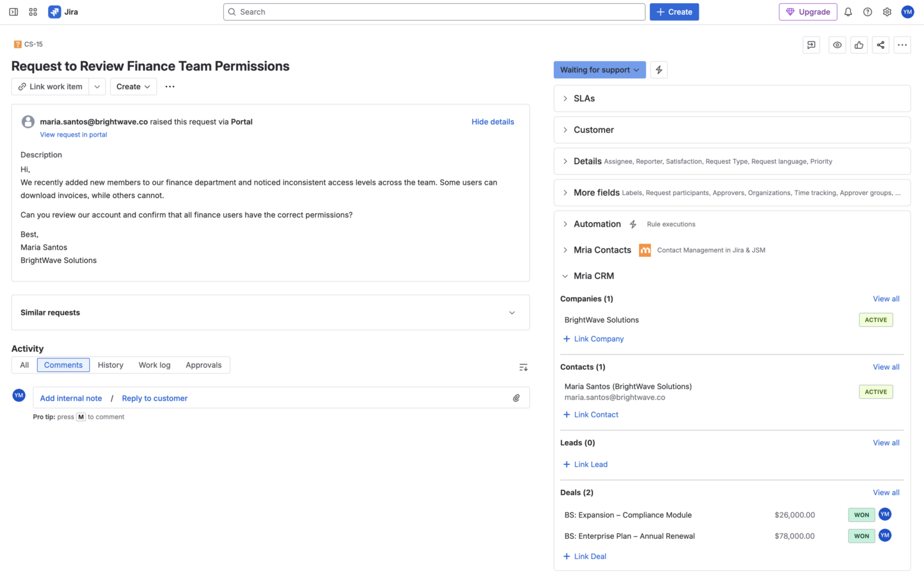This screenshot has height=572, width=924.
Task: Attach a file with the paperclip icon
Action: (516, 398)
